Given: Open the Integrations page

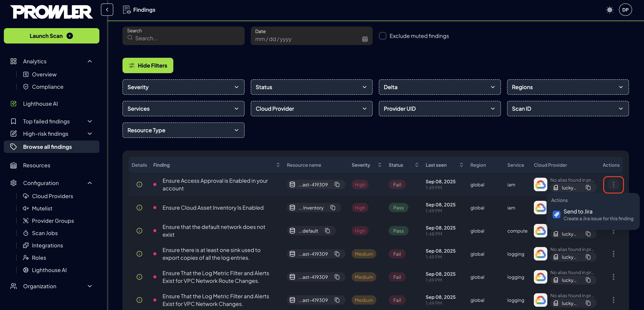Looking at the screenshot, I should click(48, 245).
